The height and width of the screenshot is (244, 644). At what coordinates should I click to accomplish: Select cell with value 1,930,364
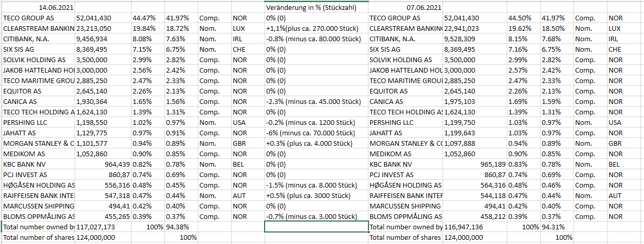pos(103,101)
